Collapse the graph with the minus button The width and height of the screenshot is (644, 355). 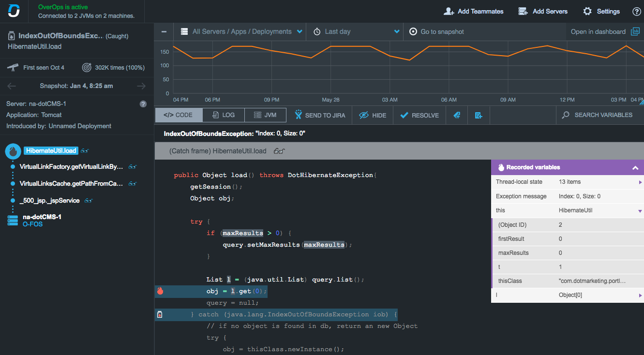point(164,31)
